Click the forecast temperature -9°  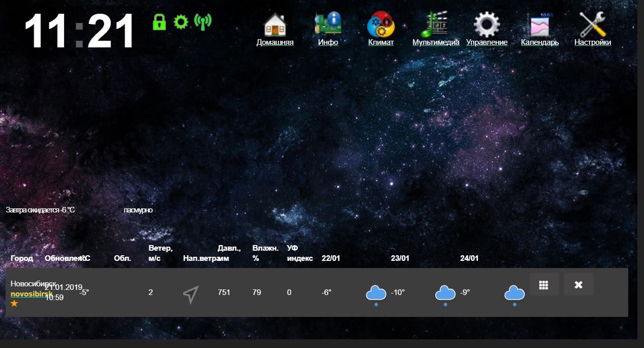pos(465,292)
